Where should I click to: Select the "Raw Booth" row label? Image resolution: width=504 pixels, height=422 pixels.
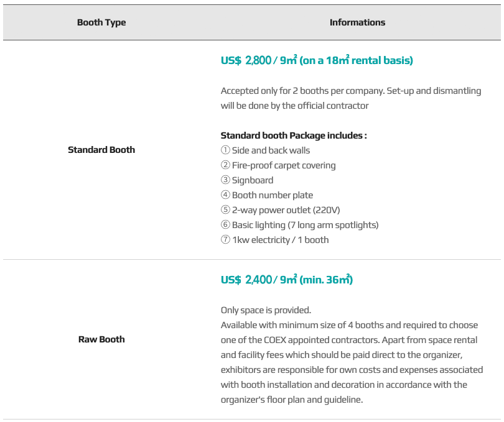(x=101, y=339)
